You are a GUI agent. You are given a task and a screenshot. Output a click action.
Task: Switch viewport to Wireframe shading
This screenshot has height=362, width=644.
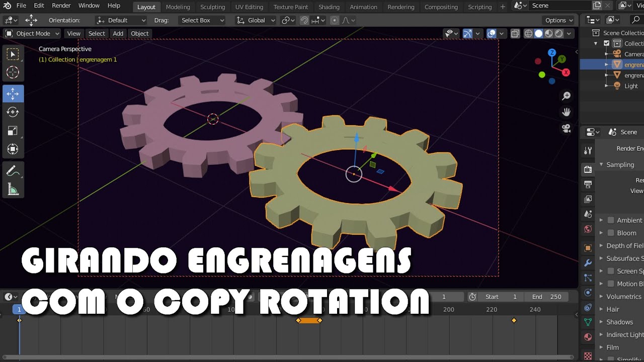click(528, 34)
